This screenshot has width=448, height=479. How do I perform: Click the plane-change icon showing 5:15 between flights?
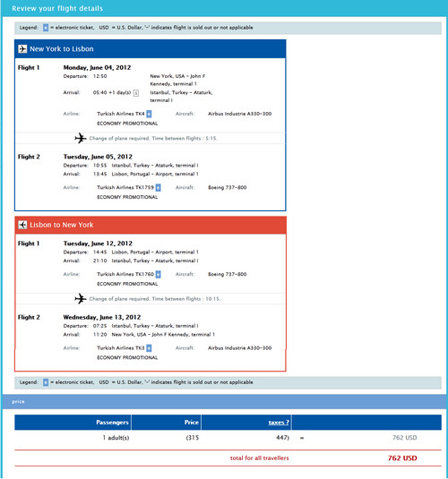(x=81, y=138)
